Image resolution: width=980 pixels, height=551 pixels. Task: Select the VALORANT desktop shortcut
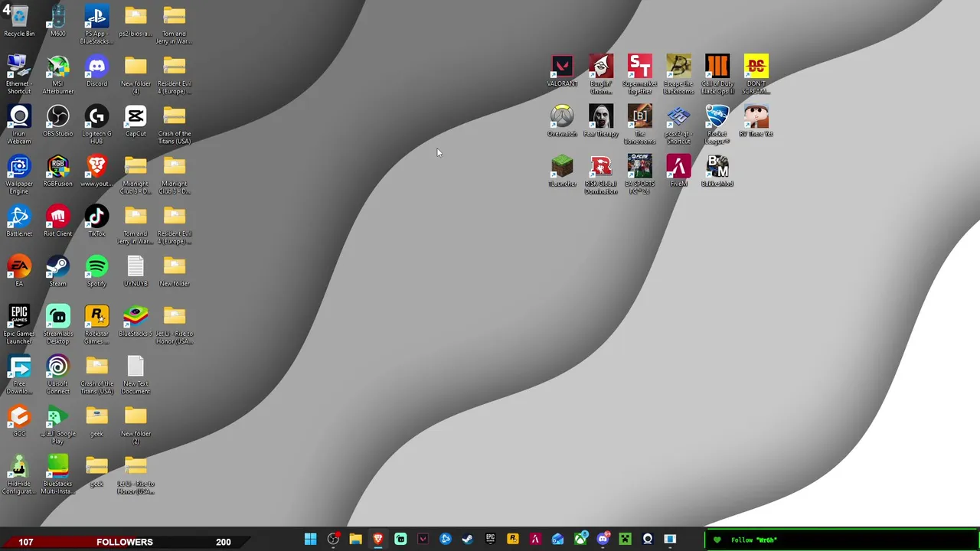click(562, 70)
